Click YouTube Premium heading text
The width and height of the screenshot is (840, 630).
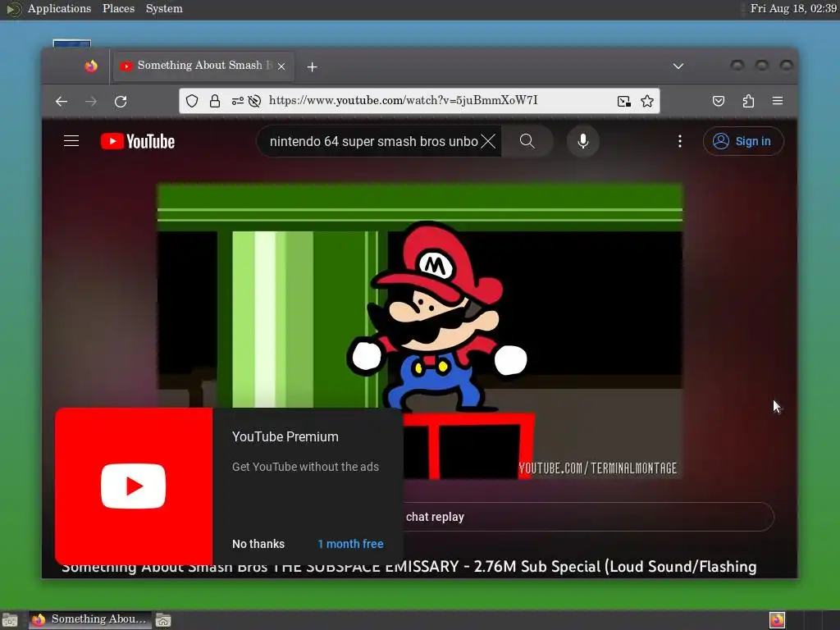(285, 436)
